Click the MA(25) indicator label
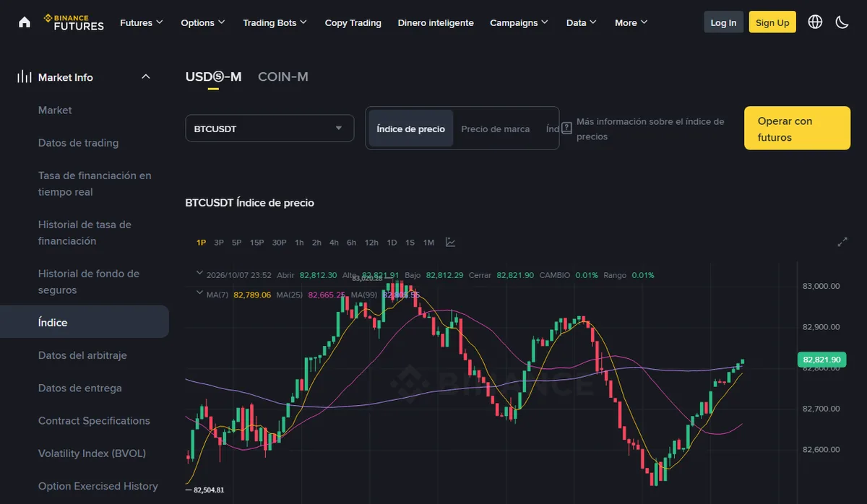Screen dimensions: 867x504 289,295
